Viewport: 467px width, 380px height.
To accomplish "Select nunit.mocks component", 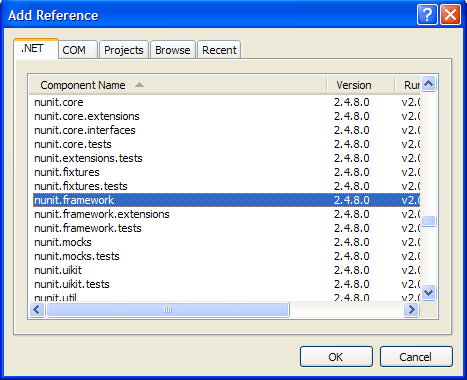I will click(63, 242).
